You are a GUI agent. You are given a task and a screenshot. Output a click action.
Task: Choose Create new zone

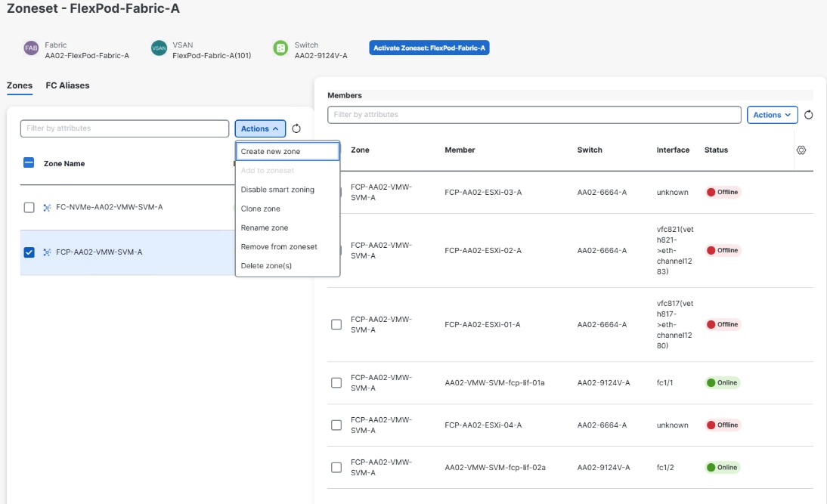coord(287,151)
